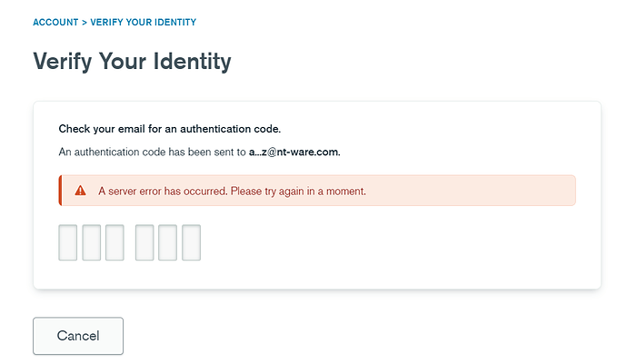Click the gap between third and fourth code boxes
The height and width of the screenshot is (364, 627).
[x=129, y=242]
